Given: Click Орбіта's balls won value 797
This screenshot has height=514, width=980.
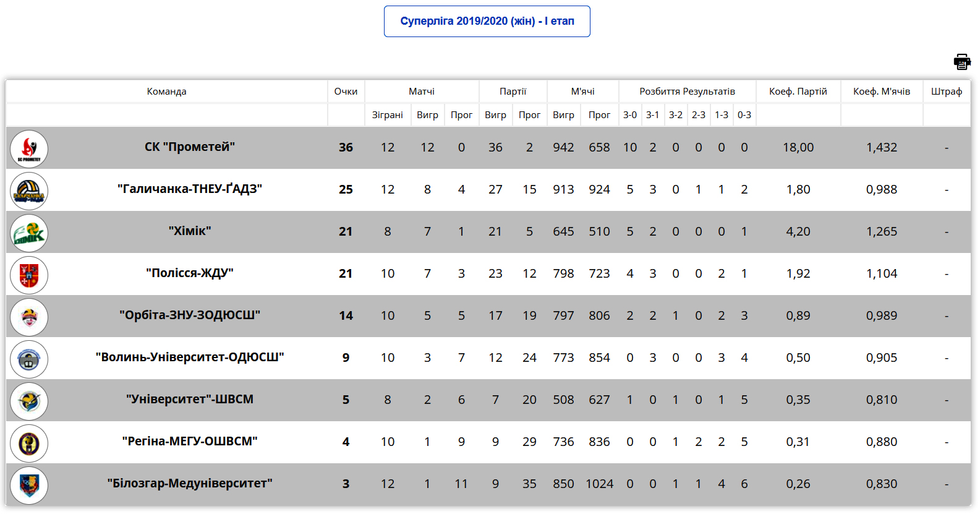Looking at the screenshot, I should pyautogui.click(x=563, y=316).
